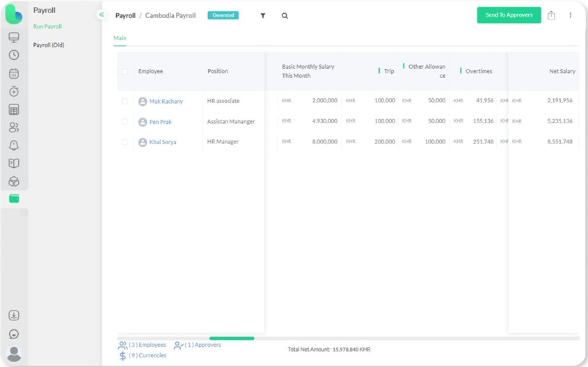Open the people icon in sidebar
This screenshot has width=588, height=367.
[14, 127]
